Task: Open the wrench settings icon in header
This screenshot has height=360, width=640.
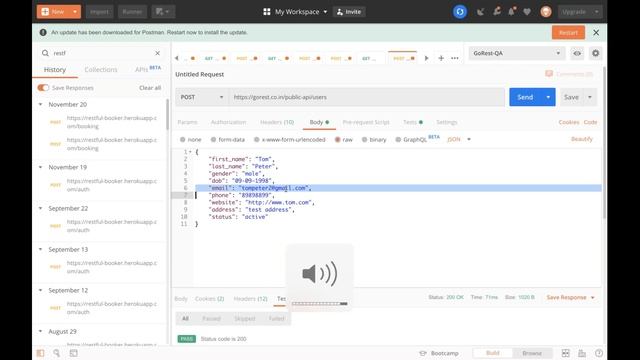Action: [x=497, y=11]
